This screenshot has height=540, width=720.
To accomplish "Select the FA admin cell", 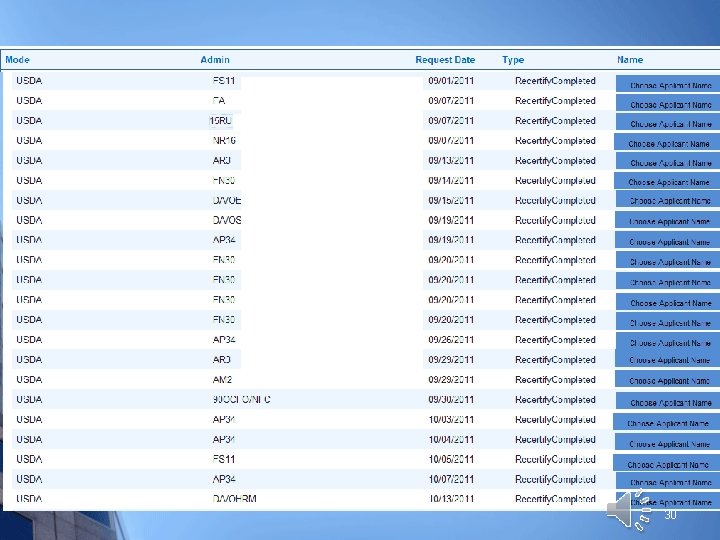I will [x=219, y=101].
